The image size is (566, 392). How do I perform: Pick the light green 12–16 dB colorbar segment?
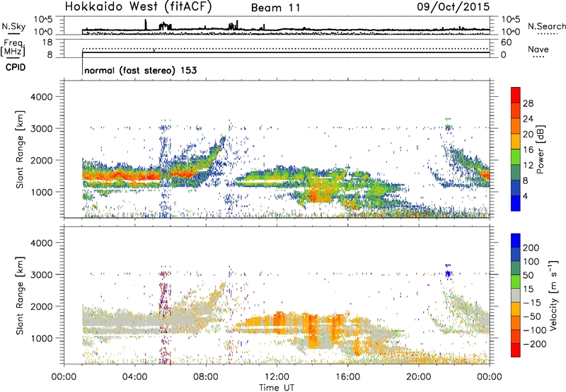(x=516, y=157)
